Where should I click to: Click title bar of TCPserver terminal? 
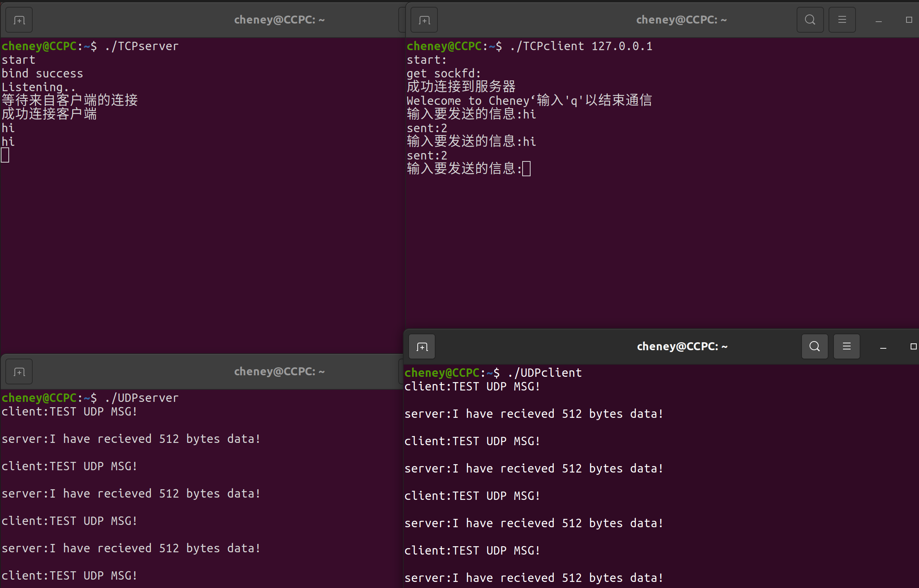pyautogui.click(x=279, y=20)
